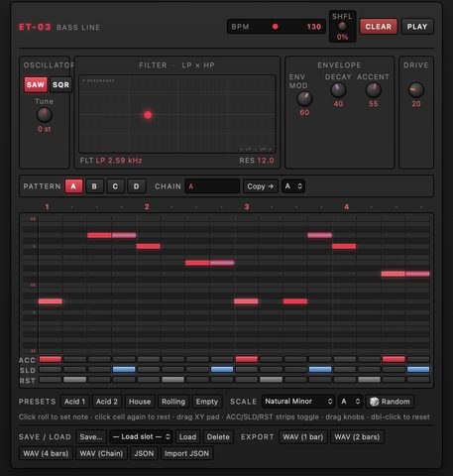Image resolution: width=453 pixels, height=476 pixels.
Task: Open the root note A dropdown
Action: coord(350,402)
